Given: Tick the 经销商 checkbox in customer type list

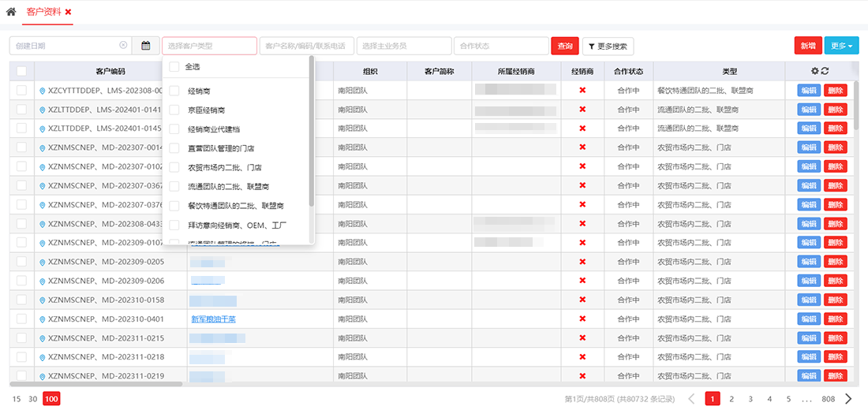Looking at the screenshot, I should pyautogui.click(x=174, y=91).
